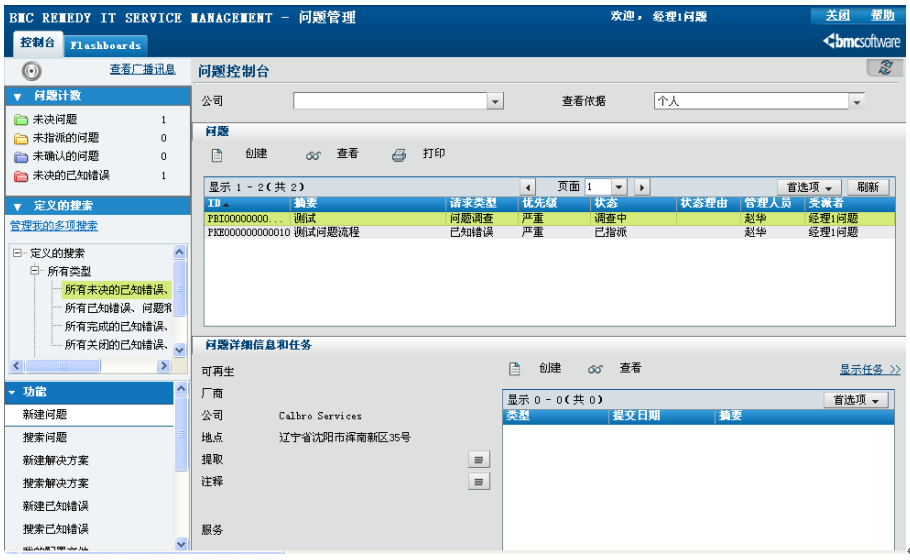Collapse the 定义的搜索 panel
The width and height of the screenshot is (910, 560).
coord(17,207)
